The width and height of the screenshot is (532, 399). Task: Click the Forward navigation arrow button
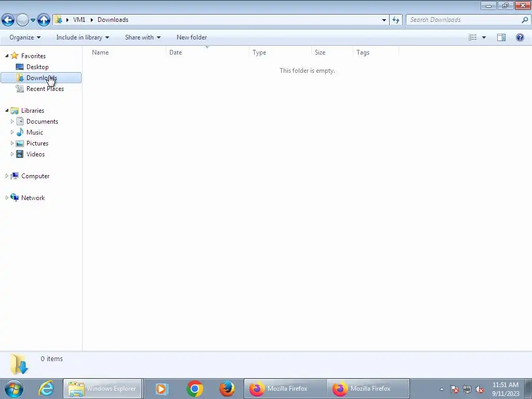(x=22, y=20)
